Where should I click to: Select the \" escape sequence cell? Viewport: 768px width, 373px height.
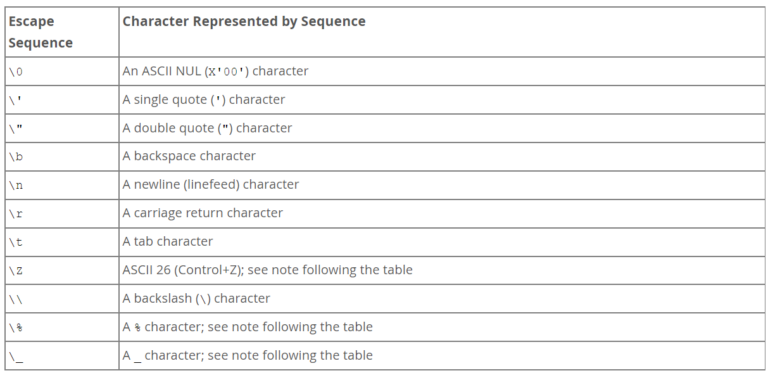point(62,128)
